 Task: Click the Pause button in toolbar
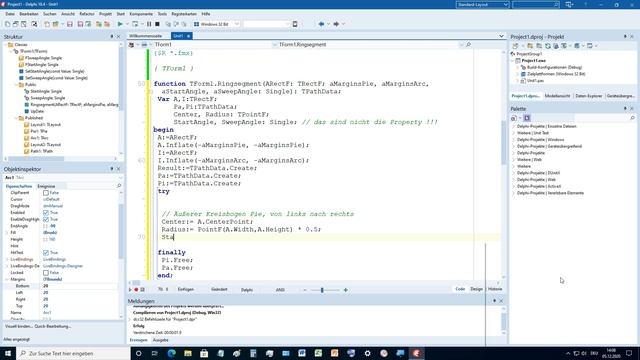click(149, 24)
